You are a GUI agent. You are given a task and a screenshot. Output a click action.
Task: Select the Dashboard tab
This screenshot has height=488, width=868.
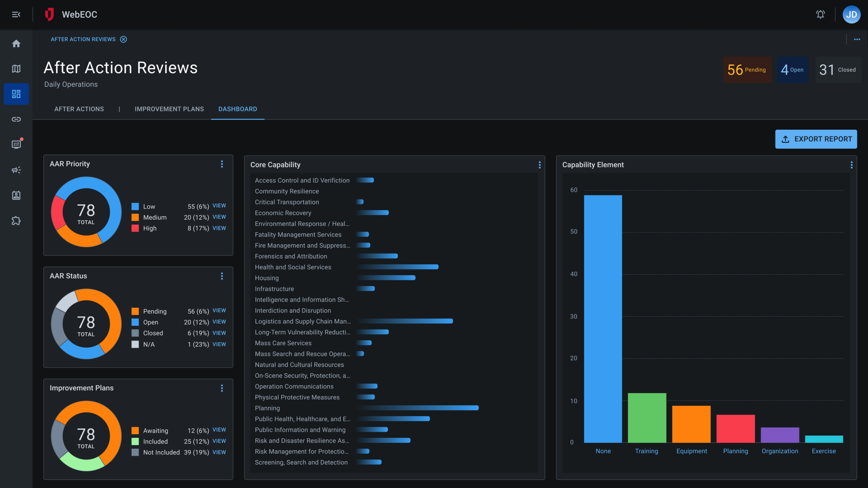point(238,109)
